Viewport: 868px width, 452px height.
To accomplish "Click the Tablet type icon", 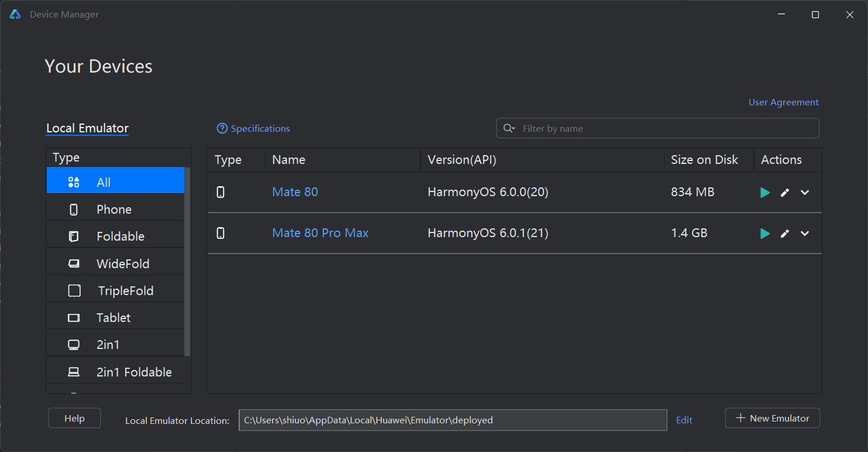I will pyautogui.click(x=74, y=317).
